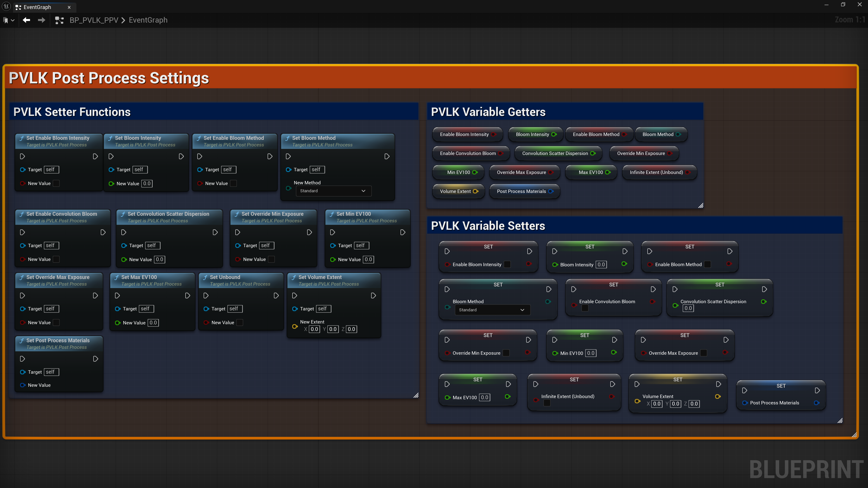
Task: Click output pin of Enable Bloom Intensity getter
Action: 493,134
